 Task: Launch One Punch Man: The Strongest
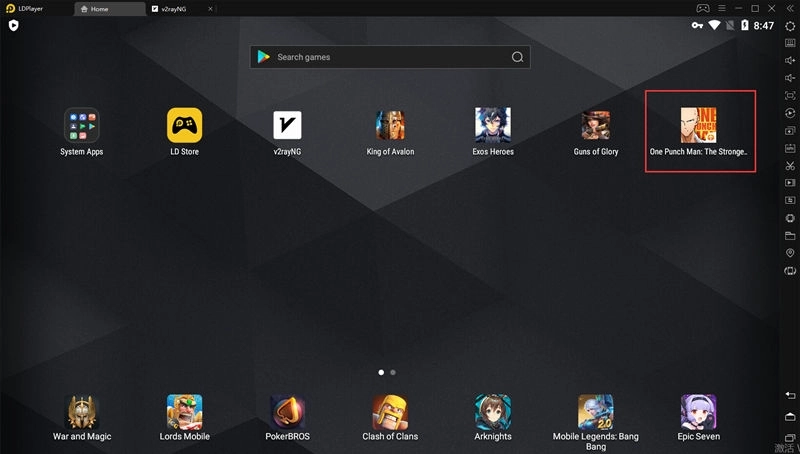click(x=698, y=125)
